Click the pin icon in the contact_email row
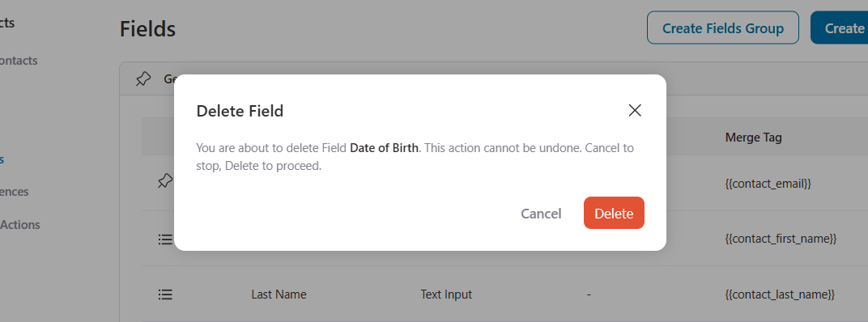Screen dimensions: 868x322 click(165, 181)
